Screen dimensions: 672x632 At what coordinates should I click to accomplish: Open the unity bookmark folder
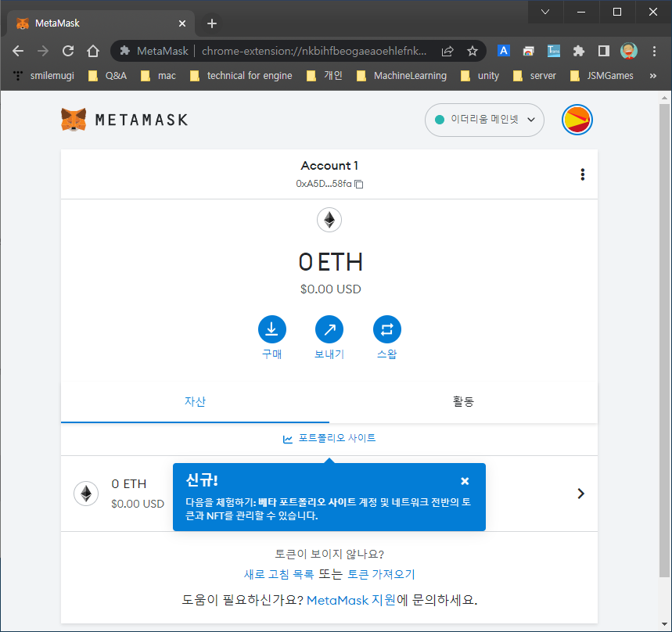pyautogui.click(x=480, y=76)
